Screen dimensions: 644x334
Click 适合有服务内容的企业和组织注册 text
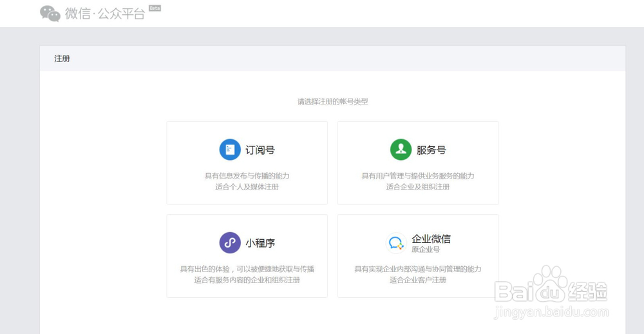point(247,280)
